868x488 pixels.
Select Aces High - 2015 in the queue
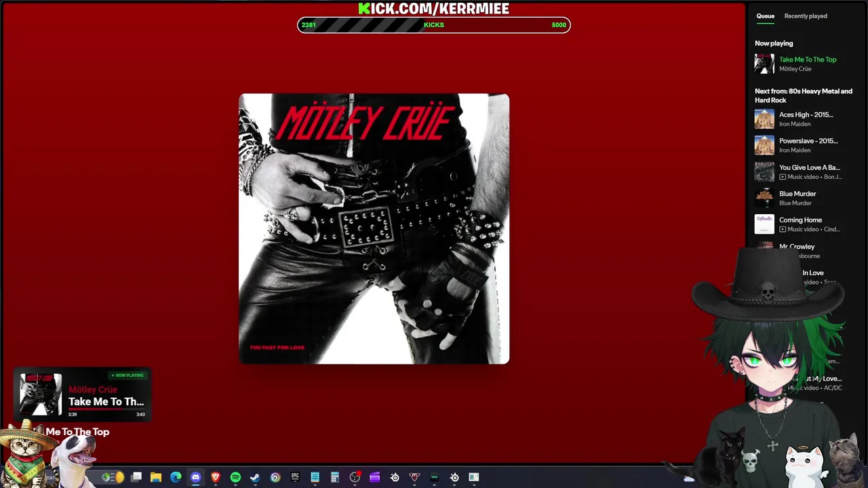pyautogui.click(x=806, y=115)
